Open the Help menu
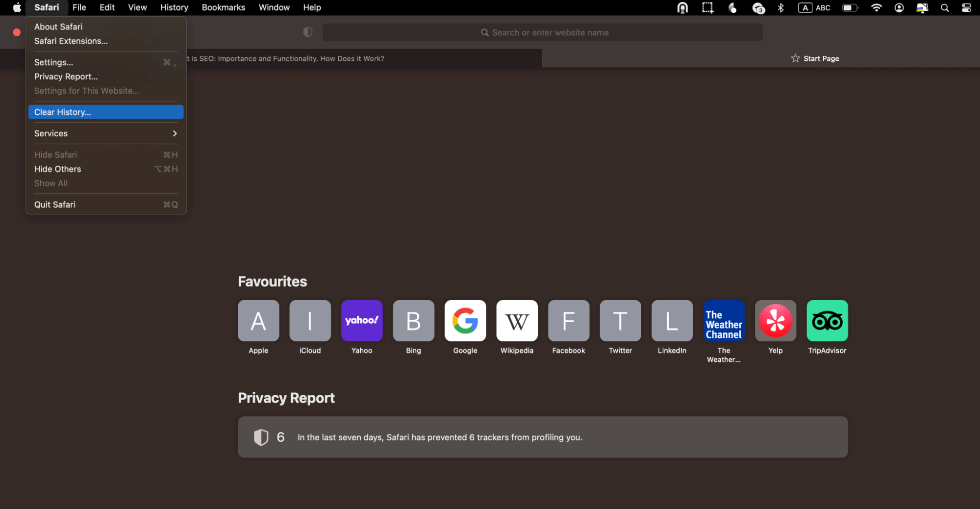 (x=312, y=7)
